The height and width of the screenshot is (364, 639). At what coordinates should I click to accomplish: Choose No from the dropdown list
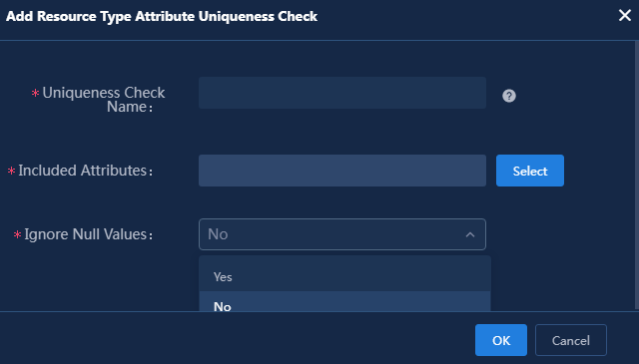click(344, 302)
